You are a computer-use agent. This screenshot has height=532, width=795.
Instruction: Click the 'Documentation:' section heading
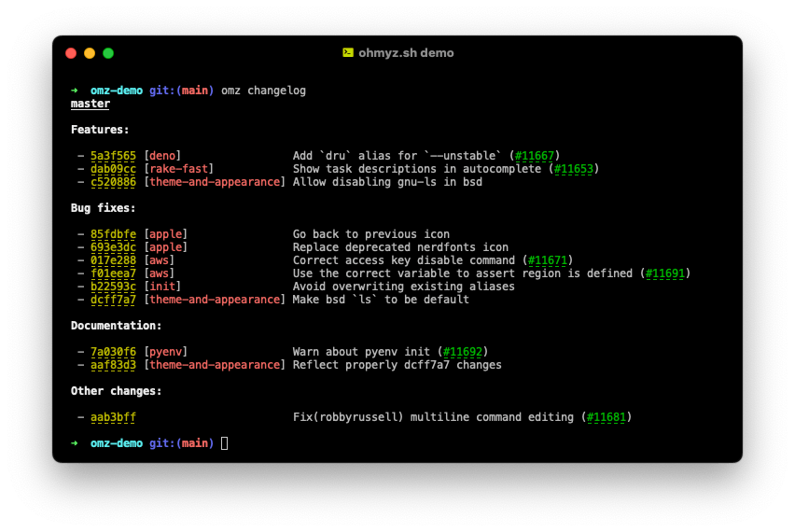116,326
